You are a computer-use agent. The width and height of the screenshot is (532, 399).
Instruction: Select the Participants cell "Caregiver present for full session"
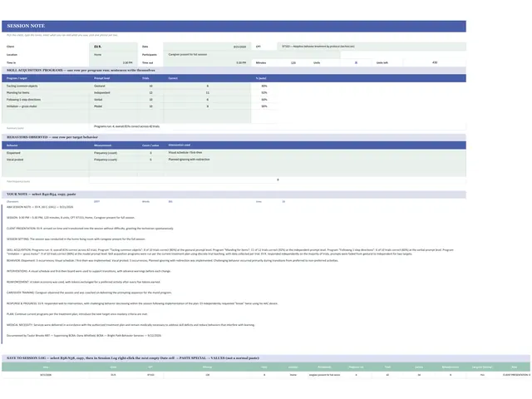251,55
